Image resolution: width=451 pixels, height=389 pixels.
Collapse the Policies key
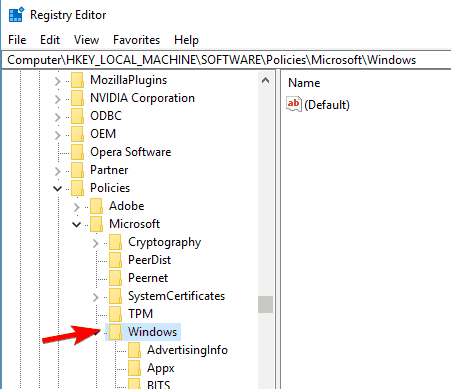[58, 189]
